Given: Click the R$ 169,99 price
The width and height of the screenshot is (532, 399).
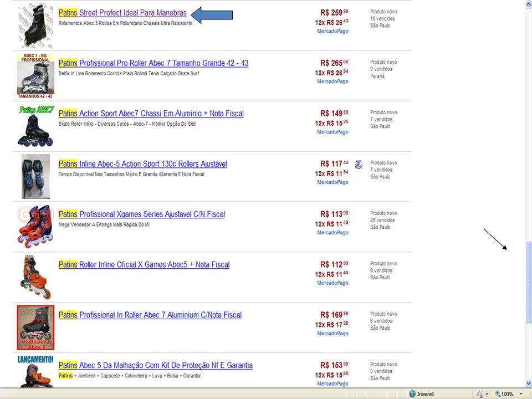Looking at the screenshot, I should [x=334, y=315].
